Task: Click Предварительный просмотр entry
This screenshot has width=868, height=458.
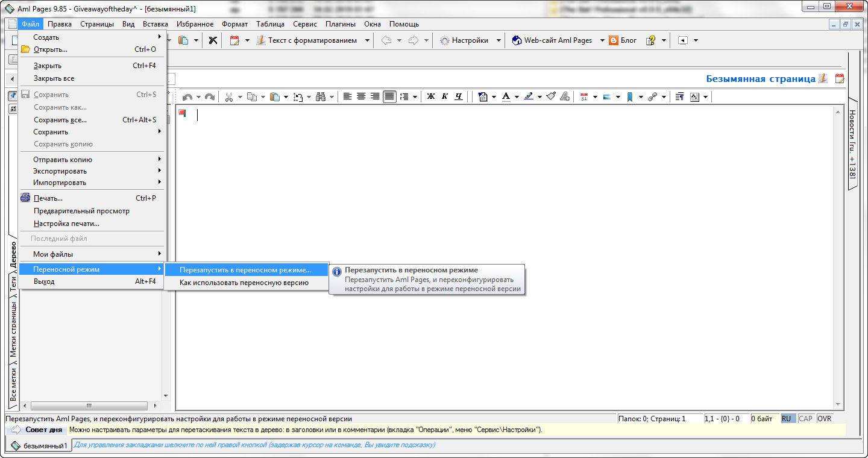Action: point(92,211)
